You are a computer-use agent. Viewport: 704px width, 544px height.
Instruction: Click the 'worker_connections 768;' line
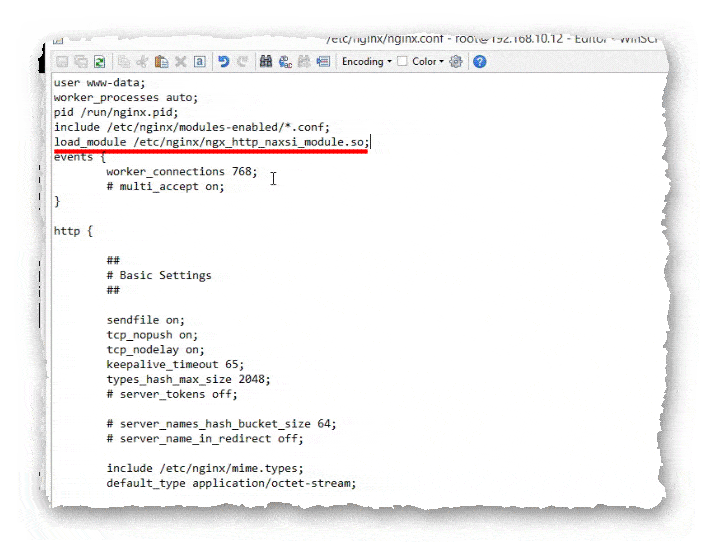[182, 172]
